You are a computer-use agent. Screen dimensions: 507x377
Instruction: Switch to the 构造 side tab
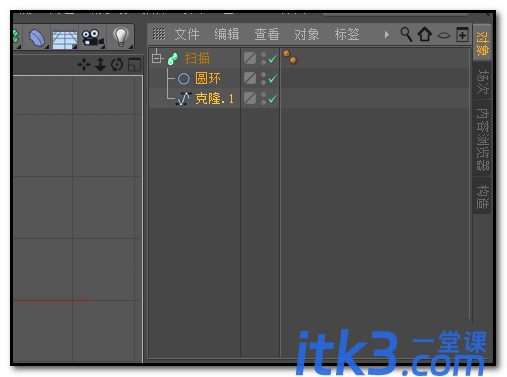tap(482, 197)
